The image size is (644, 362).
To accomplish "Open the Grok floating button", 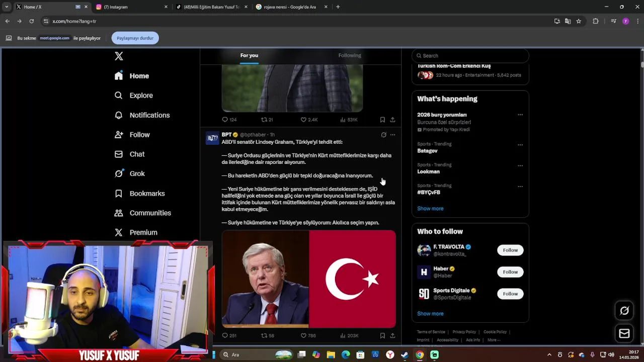I will (624, 311).
